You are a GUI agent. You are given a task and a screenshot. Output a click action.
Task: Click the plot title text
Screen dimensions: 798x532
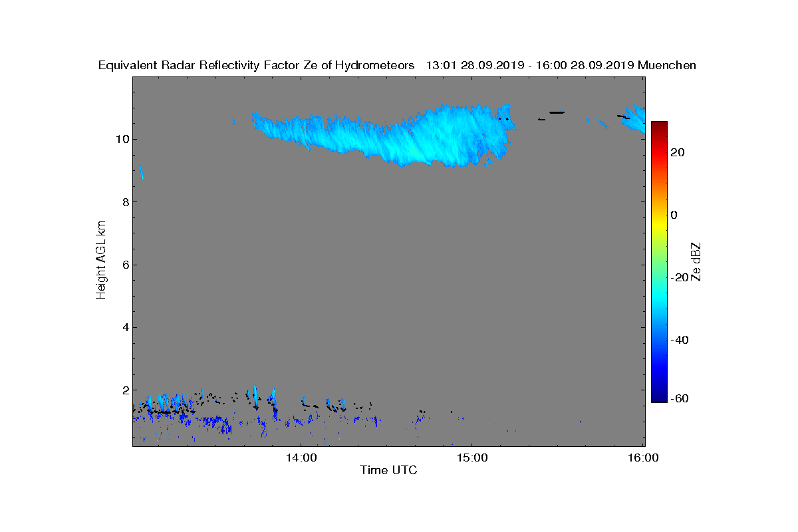(397, 65)
